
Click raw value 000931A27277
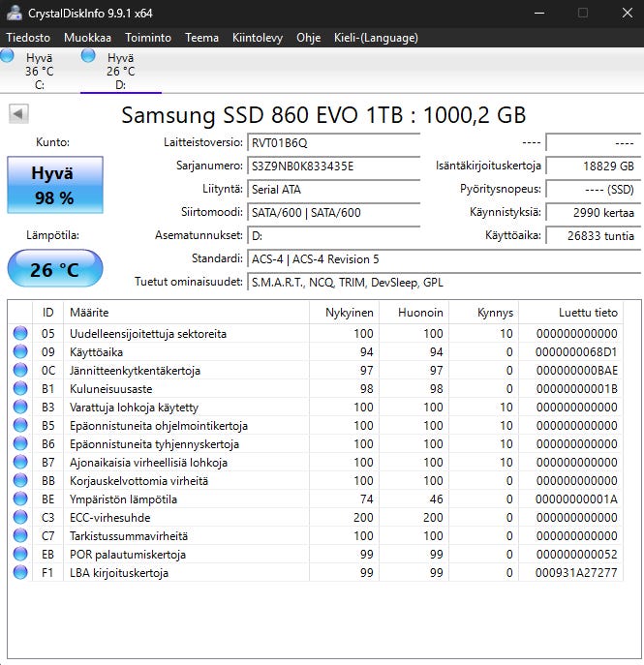(x=576, y=573)
